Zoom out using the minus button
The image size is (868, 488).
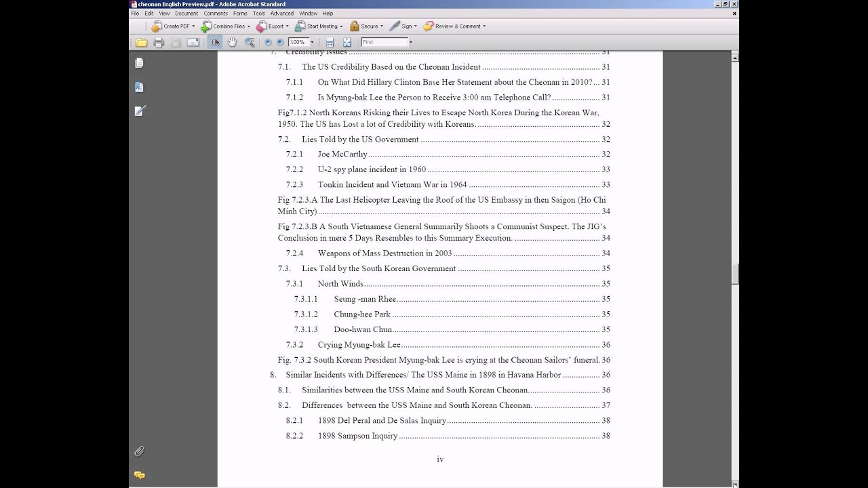[269, 42]
